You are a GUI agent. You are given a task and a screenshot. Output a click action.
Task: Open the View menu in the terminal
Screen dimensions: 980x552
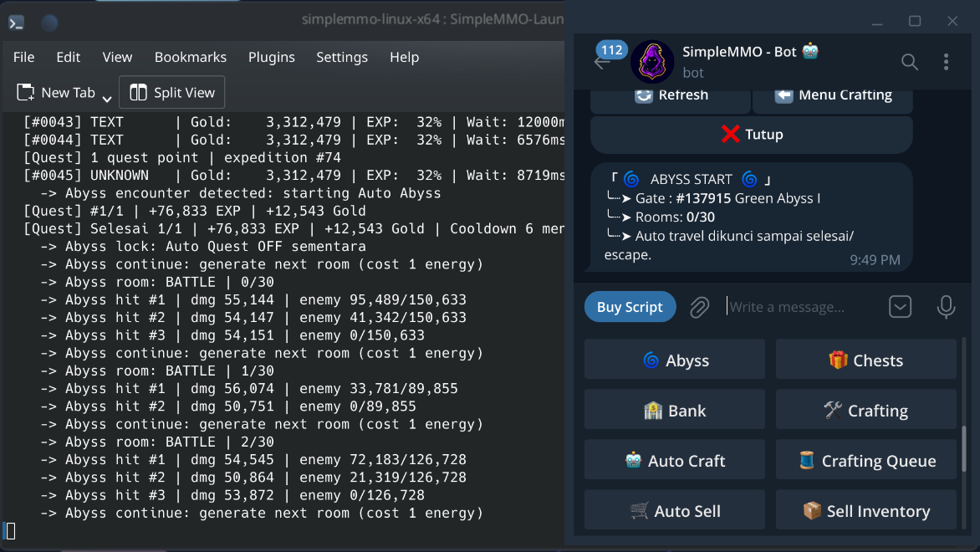(x=117, y=57)
